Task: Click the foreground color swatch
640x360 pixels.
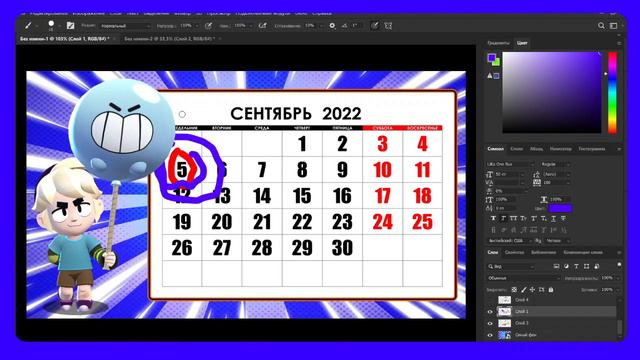Action: point(491,58)
